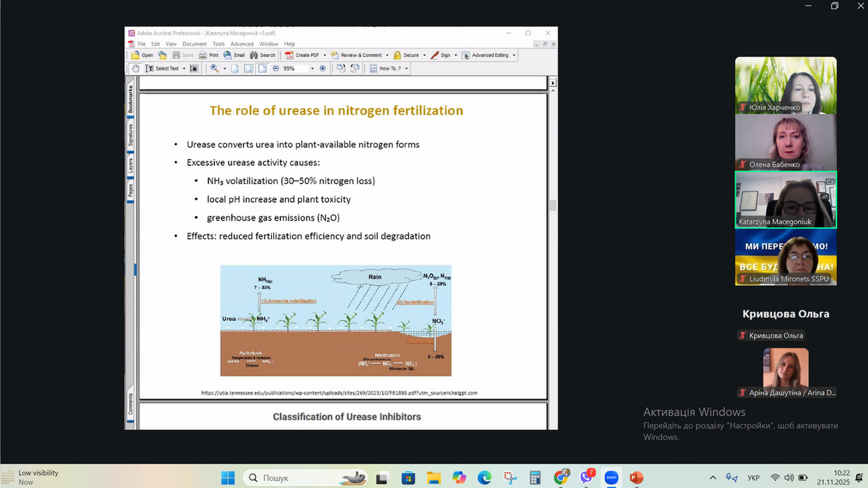Screen dimensions: 868x488
Task: Toggle the Fit Page view button
Action: (x=249, y=69)
